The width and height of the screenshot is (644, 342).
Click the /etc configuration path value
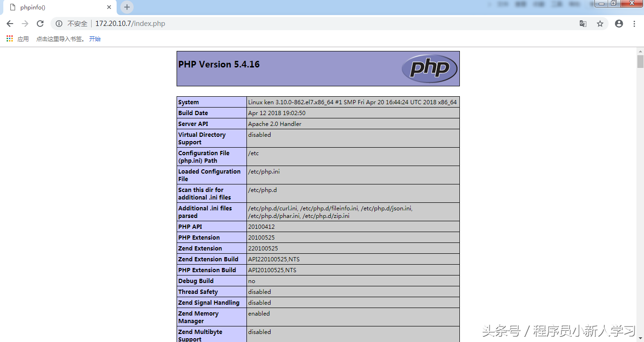point(254,153)
